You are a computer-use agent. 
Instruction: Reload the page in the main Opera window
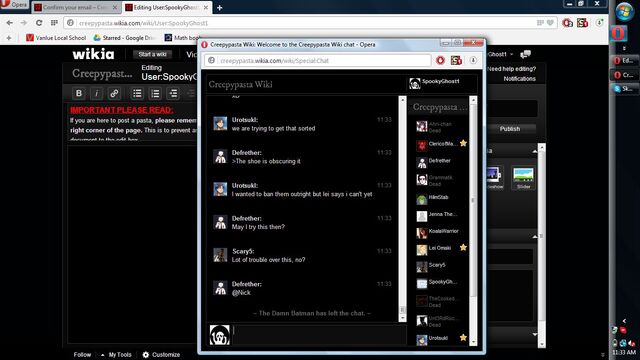(x=39, y=23)
